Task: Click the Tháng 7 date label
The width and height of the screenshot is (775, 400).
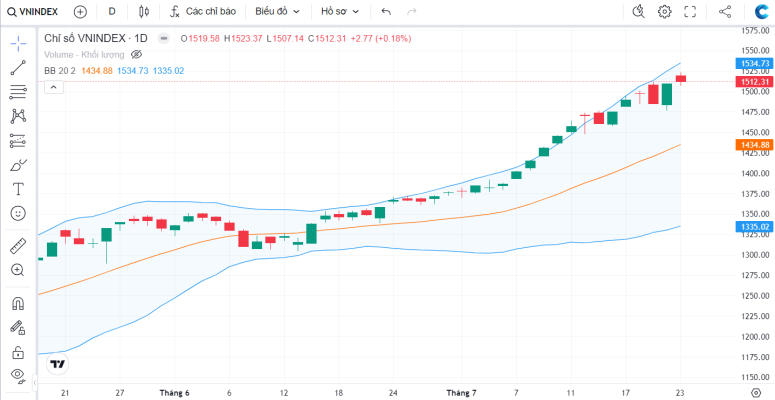Action: click(x=462, y=393)
